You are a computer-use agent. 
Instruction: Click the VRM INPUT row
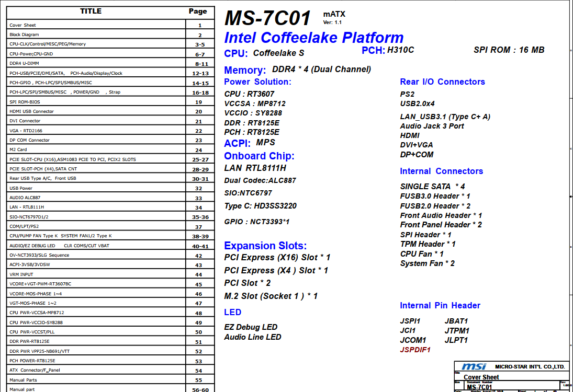point(21,274)
